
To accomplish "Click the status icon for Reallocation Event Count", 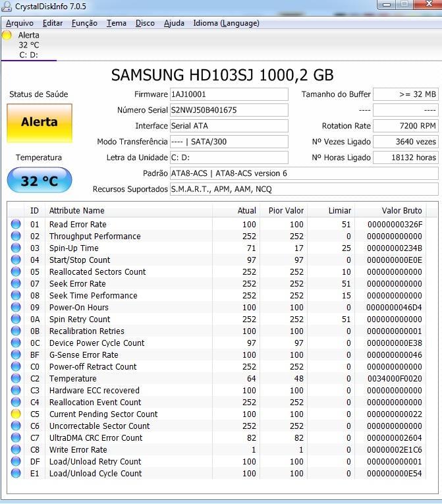I will (16, 402).
